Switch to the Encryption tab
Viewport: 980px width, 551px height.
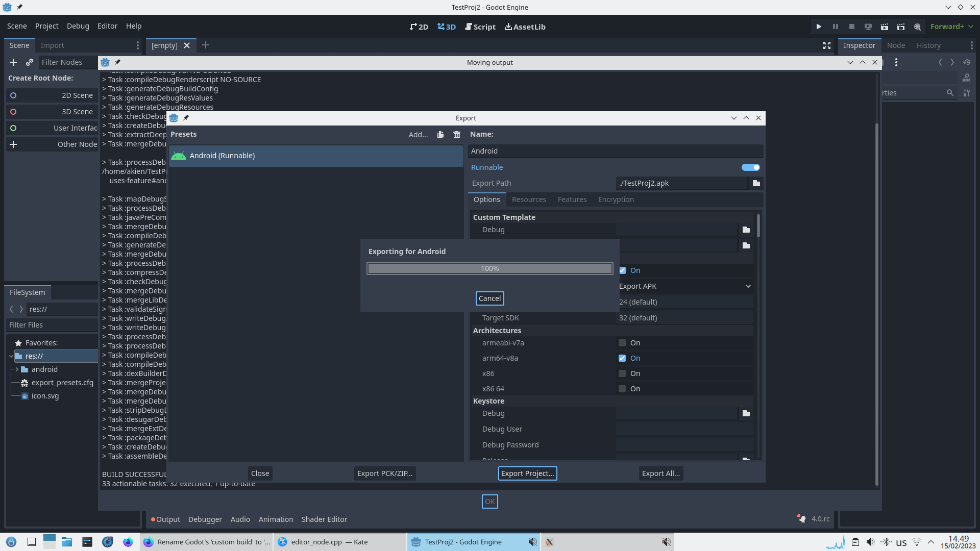[x=616, y=199]
